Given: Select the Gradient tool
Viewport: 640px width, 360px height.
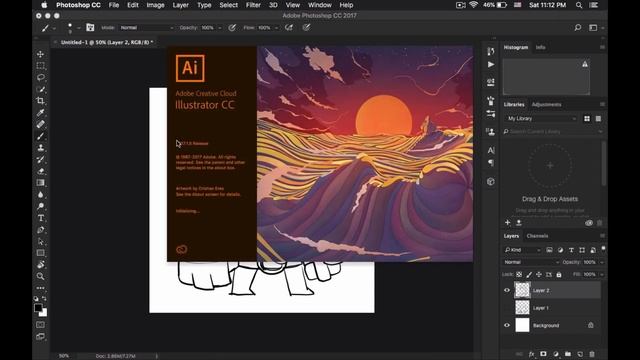Looking at the screenshot, I should (x=40, y=183).
